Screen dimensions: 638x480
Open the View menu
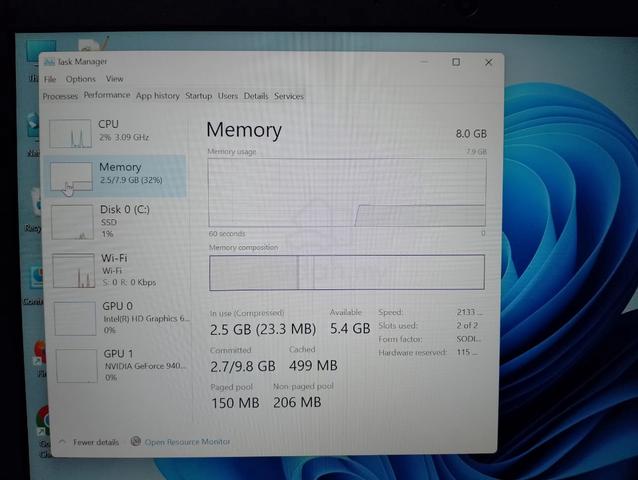point(114,79)
